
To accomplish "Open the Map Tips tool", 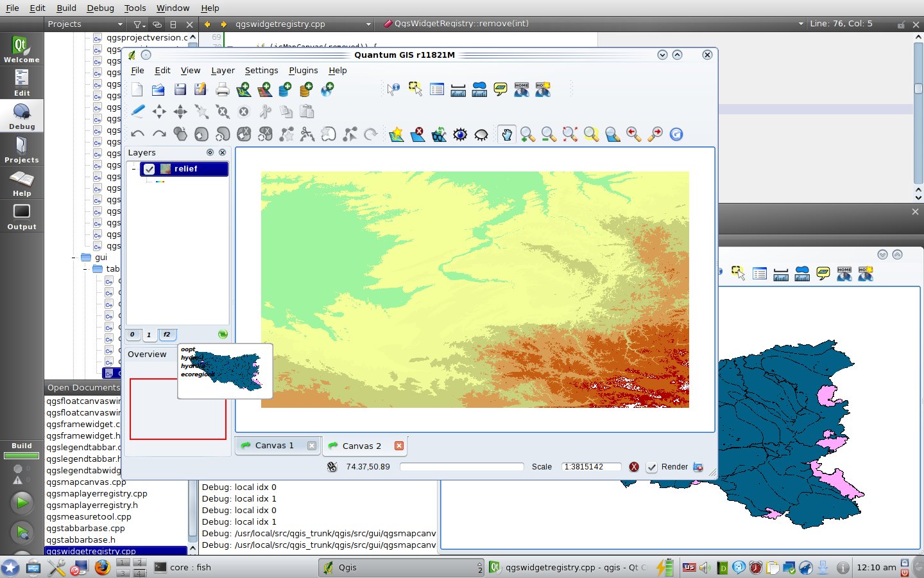I will coord(500,89).
